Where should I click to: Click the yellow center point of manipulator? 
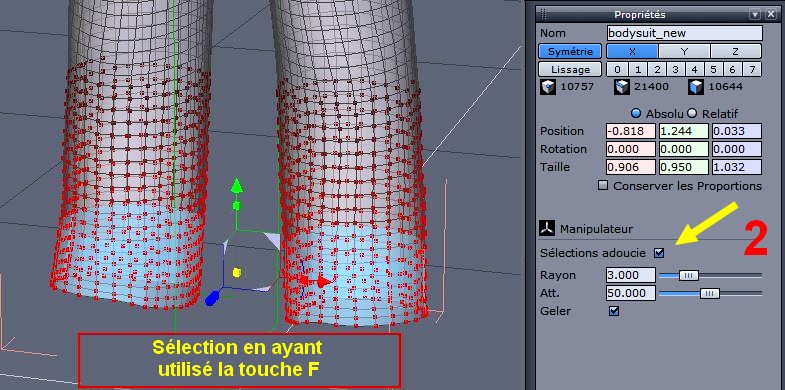point(237,272)
